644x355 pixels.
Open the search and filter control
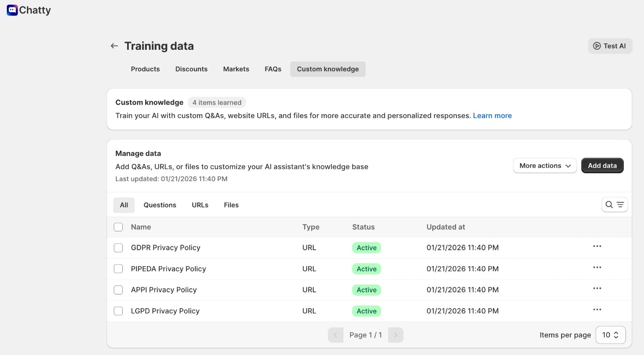point(614,205)
